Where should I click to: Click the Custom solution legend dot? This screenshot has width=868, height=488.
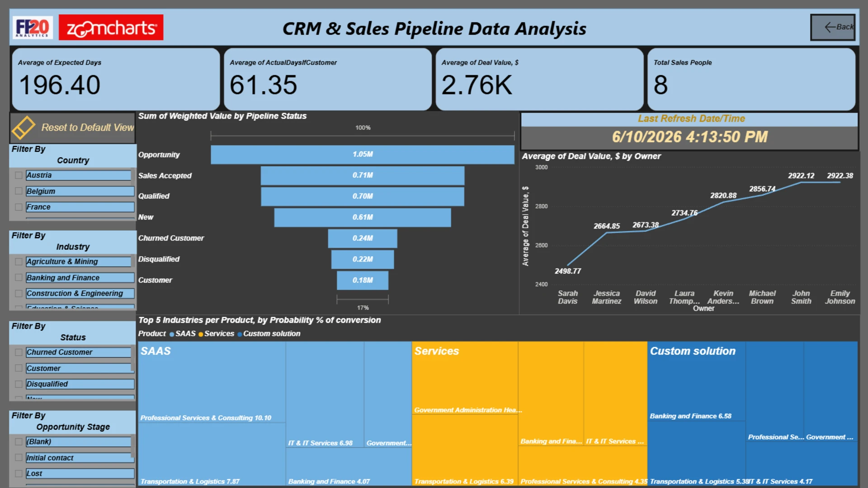tap(240, 334)
